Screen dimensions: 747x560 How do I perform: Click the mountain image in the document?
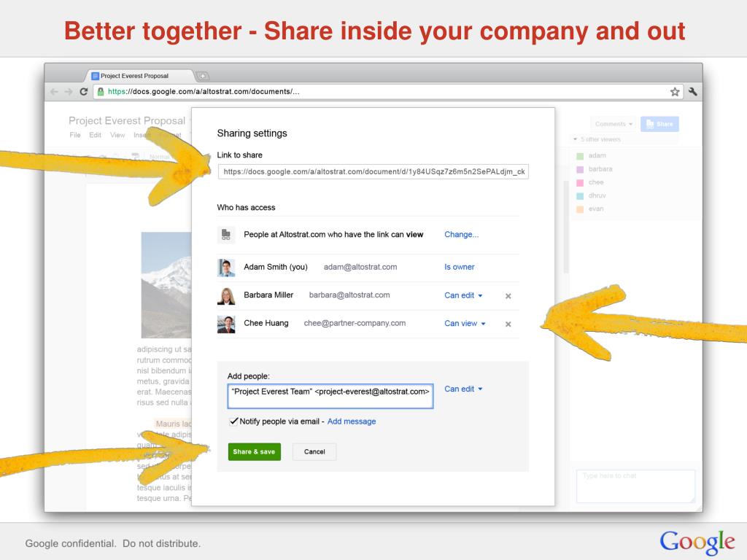pos(166,285)
